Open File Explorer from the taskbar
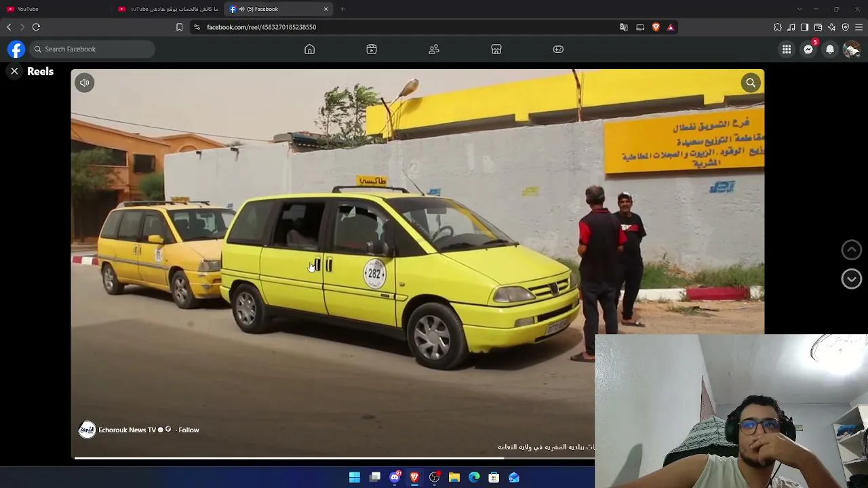The image size is (868, 488). click(x=454, y=478)
